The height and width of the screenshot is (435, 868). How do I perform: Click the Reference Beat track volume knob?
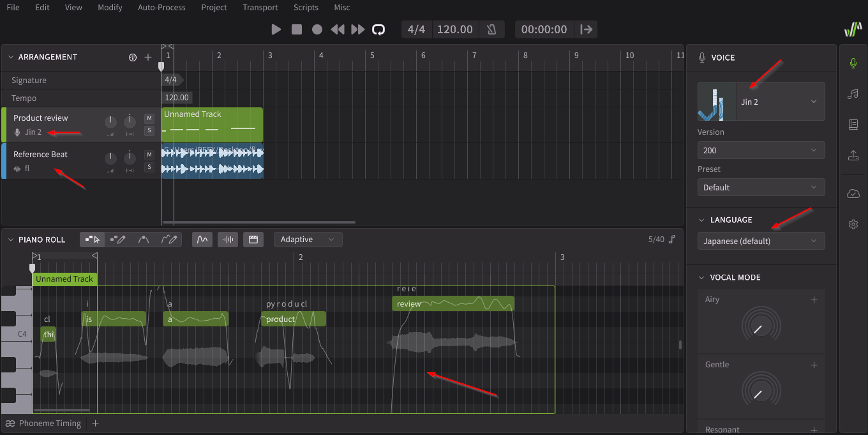point(110,157)
